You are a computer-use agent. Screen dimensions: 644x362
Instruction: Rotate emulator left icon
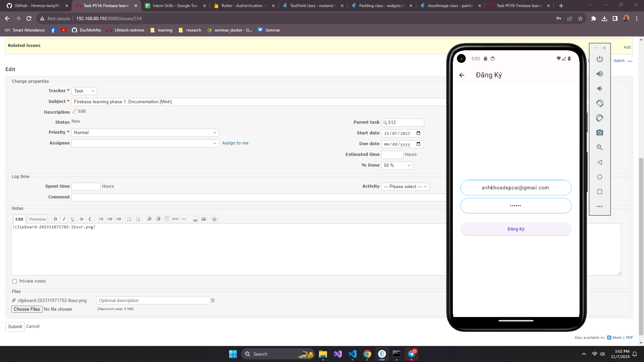coord(599,103)
